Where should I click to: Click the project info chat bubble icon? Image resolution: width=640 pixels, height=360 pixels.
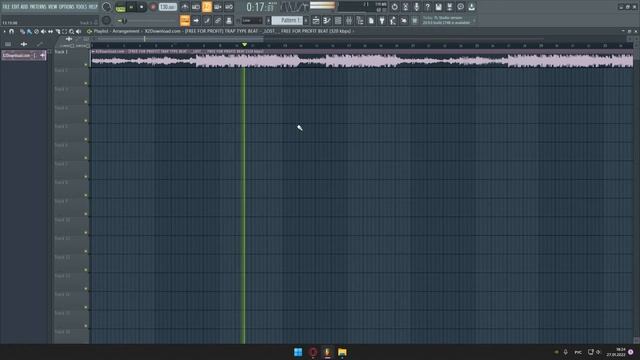click(460, 7)
